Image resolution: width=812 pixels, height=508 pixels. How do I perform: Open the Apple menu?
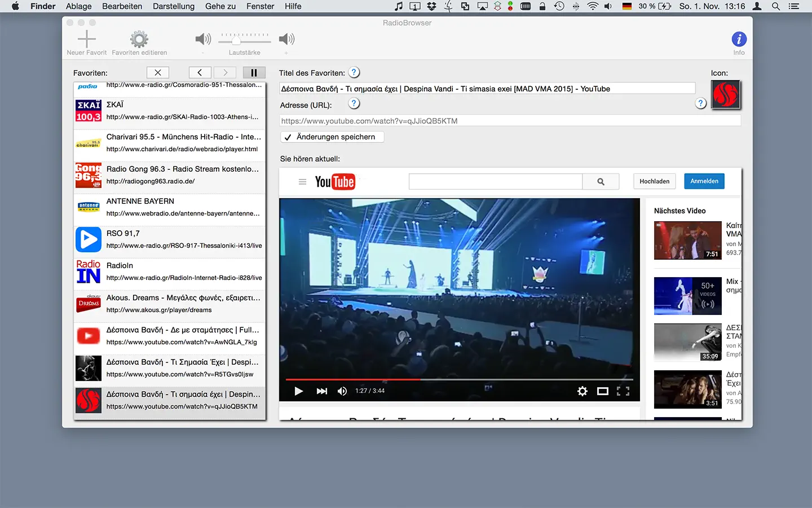(x=15, y=6)
